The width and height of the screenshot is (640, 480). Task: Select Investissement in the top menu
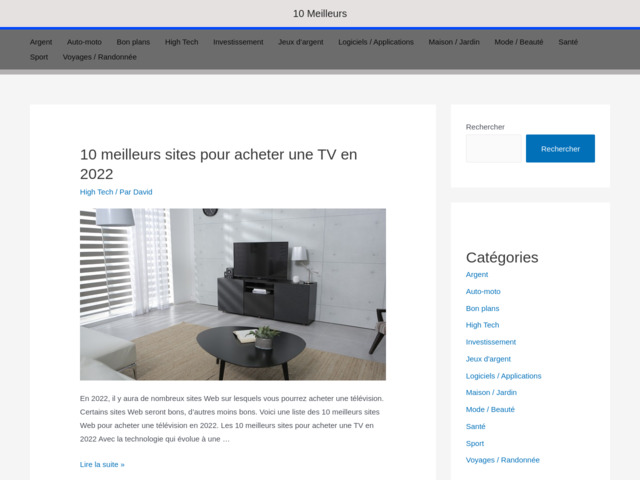(238, 42)
